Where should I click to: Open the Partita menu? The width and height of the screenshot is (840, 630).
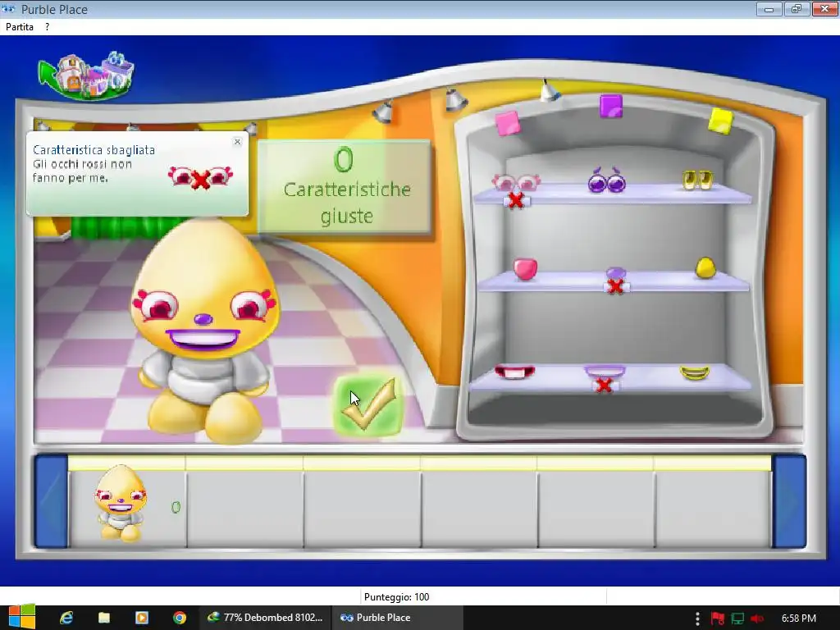tap(20, 27)
